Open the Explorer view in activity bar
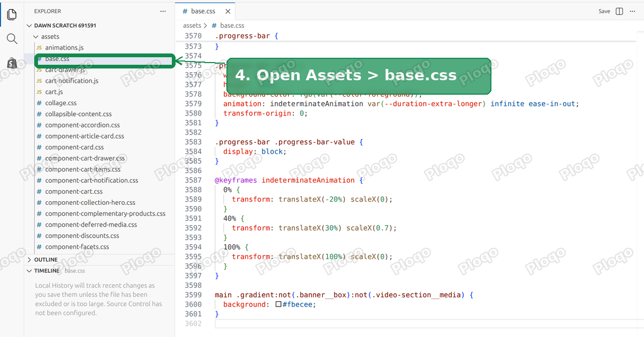Viewport: 644px width, 337px height. coord(12,14)
